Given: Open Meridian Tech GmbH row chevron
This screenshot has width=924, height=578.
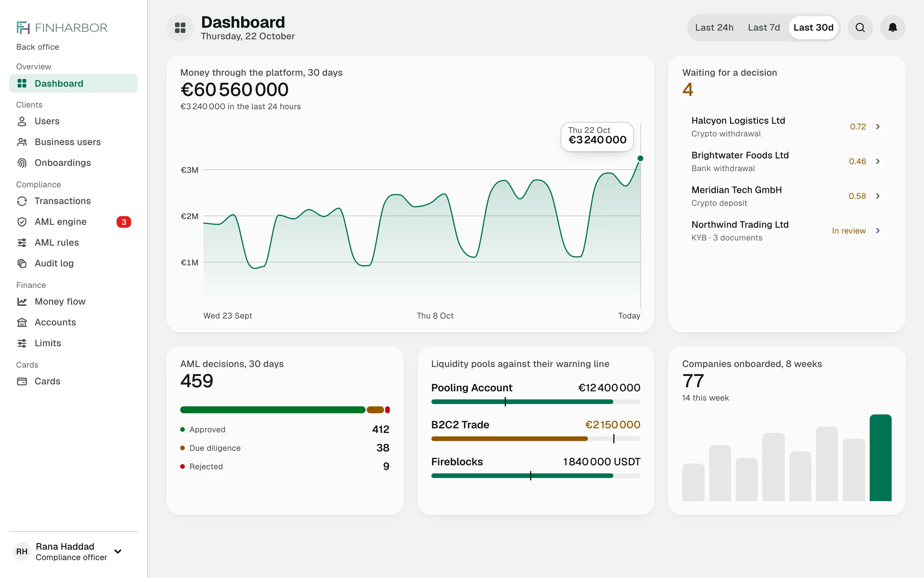Looking at the screenshot, I should pyautogui.click(x=878, y=196).
